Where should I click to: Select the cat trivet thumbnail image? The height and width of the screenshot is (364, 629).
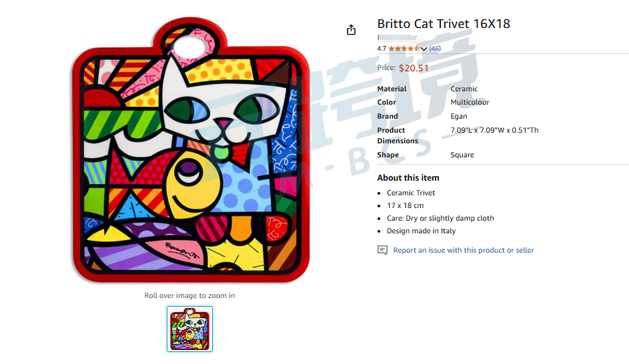[x=189, y=329]
